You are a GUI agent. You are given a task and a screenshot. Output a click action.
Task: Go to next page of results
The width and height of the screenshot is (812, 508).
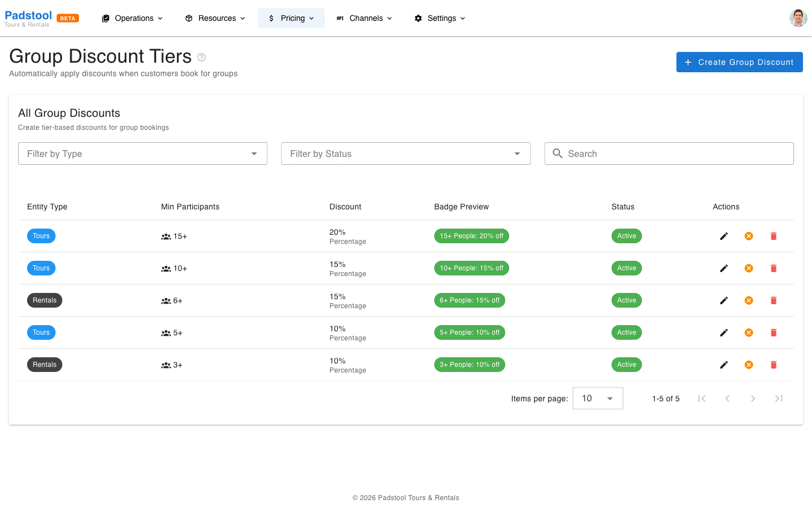(x=753, y=398)
